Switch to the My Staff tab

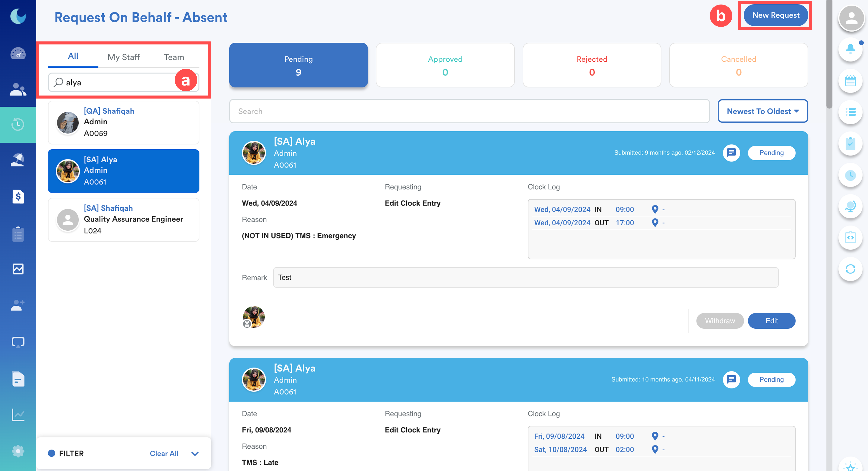123,57
